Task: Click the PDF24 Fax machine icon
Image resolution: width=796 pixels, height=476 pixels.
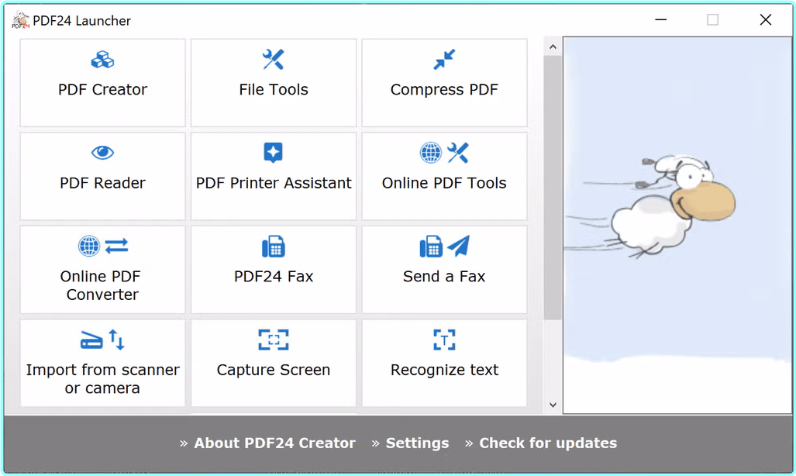Action: (273, 247)
